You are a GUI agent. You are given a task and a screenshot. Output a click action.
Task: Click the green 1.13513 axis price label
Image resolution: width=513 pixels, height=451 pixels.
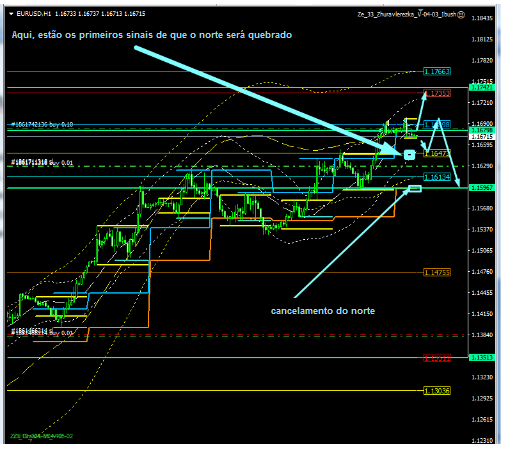click(482, 357)
